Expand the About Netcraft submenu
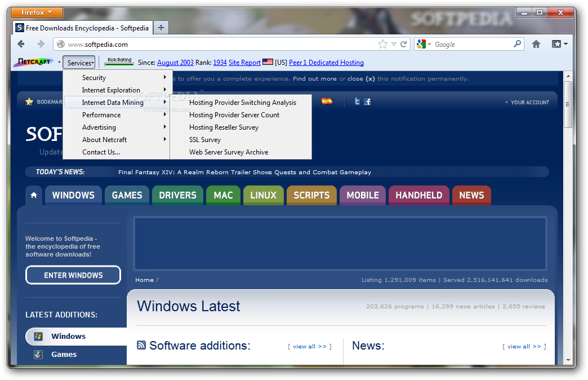 click(118, 139)
